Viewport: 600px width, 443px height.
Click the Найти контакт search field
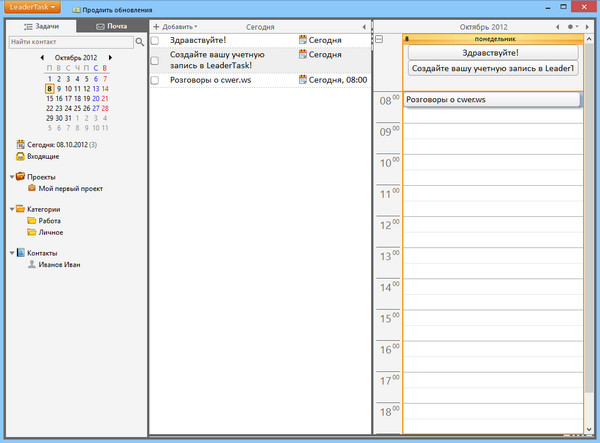[68, 43]
